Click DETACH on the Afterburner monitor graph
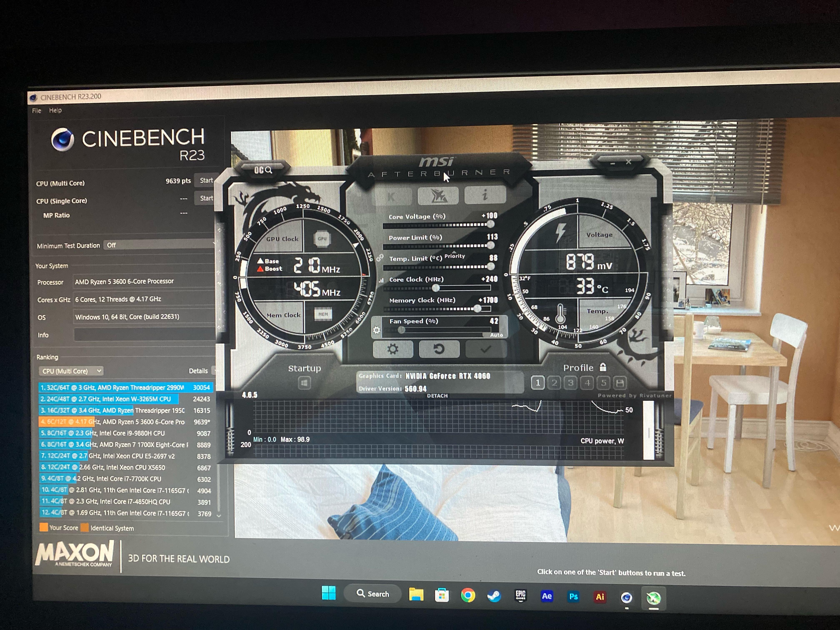The height and width of the screenshot is (630, 840). pyautogui.click(x=437, y=396)
